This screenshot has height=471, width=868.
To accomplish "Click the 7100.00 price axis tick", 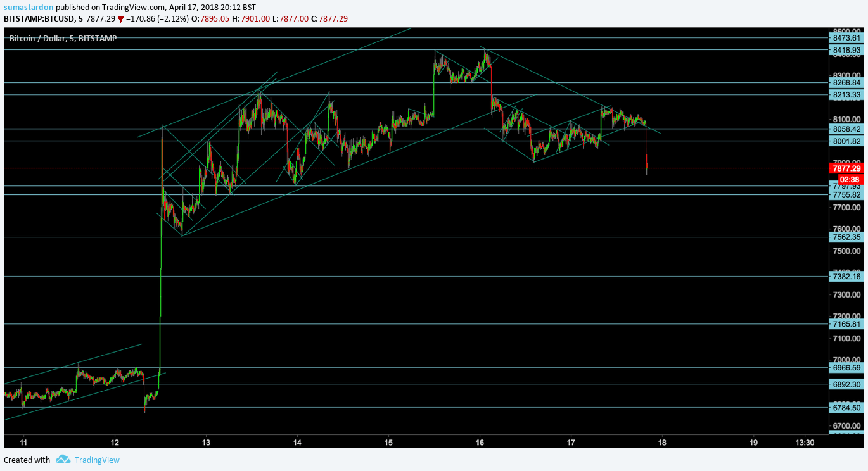I will tap(847, 339).
